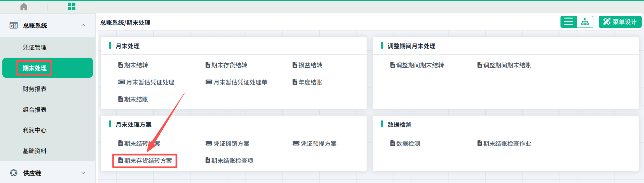
Task: Click the 损益结转 document icon
Action: [x=295, y=65]
